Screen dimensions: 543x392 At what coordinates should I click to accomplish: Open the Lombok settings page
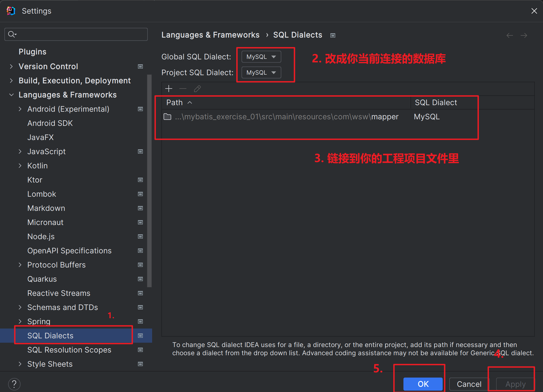[x=42, y=194]
